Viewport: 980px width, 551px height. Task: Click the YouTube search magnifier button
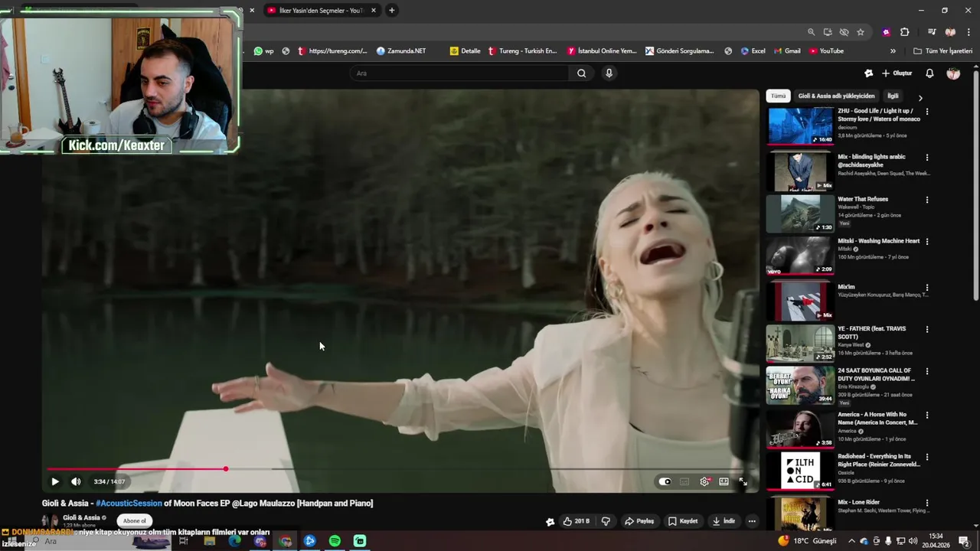coord(581,73)
